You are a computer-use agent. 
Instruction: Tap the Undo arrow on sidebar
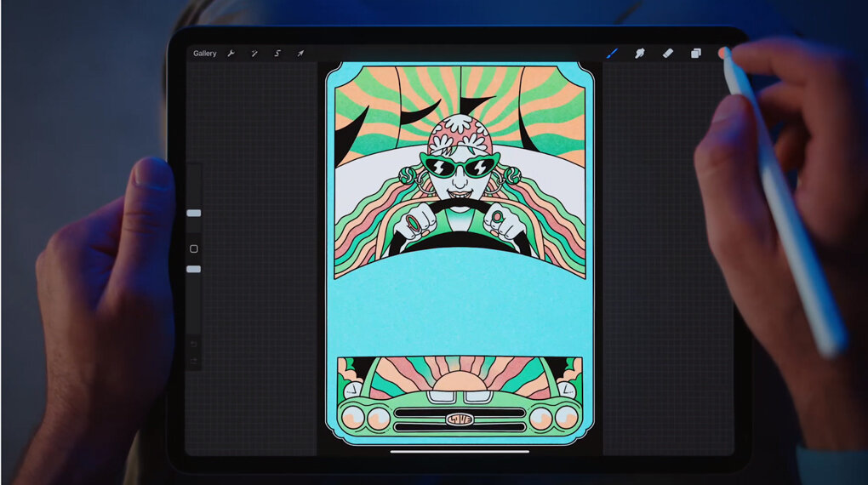click(x=194, y=344)
